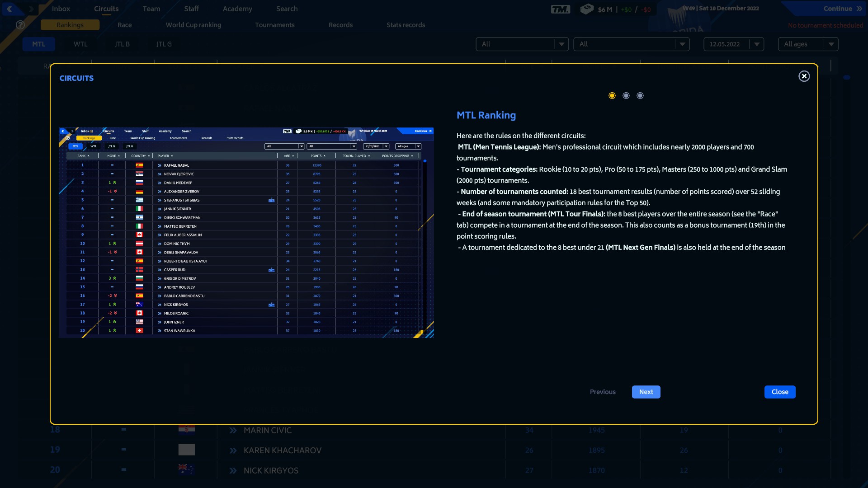868x488 pixels.
Task: Click the $6 M balance text
Action: [x=605, y=9]
